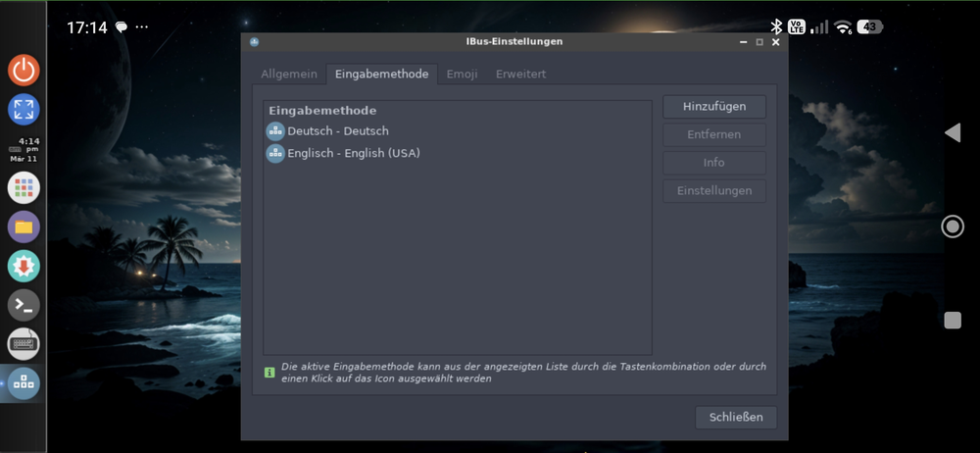Click the Entfernen button

point(714,134)
